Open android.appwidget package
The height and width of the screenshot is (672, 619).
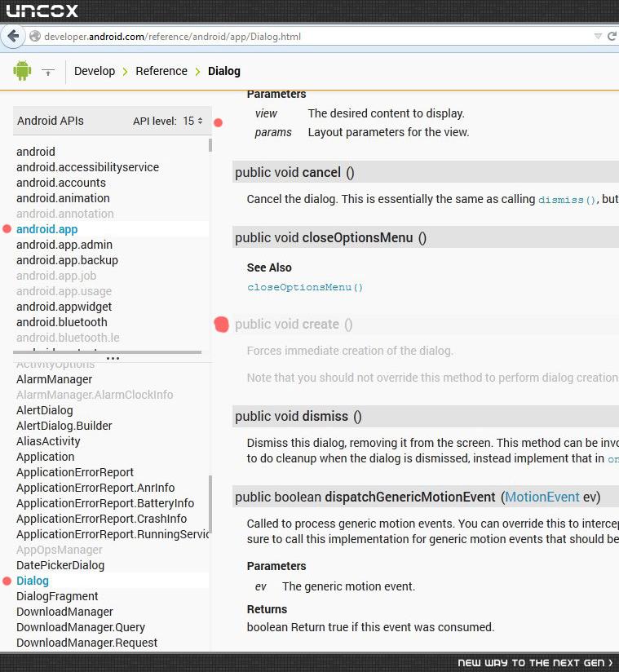[64, 307]
